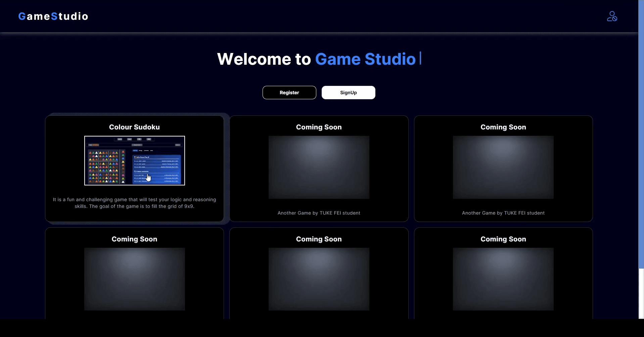The height and width of the screenshot is (337, 644).
Task: Select the Coming Soon title in bottom-right card
Action: [503, 239]
